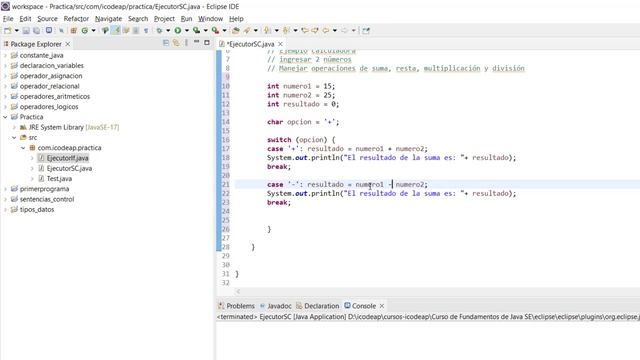Toggle Show Whitespace Characters pilcrow icon
This screenshot has height=360, width=640.
pos(146,31)
